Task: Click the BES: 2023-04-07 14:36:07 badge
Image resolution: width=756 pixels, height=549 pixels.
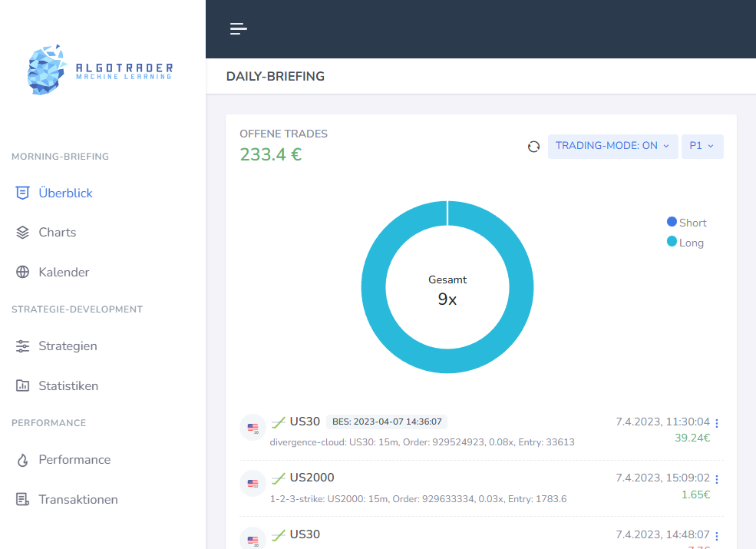Action: 387,422
